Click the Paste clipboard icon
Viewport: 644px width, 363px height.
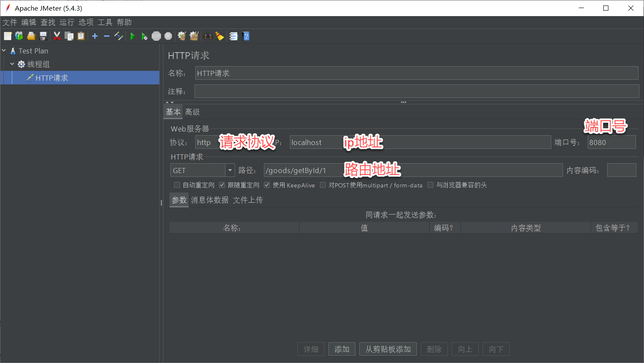81,36
